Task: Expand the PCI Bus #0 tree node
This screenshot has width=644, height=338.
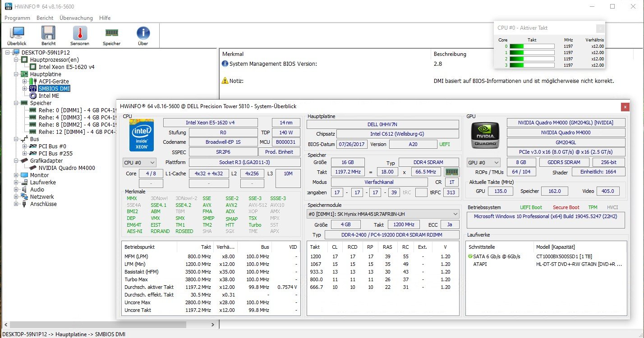Action: (x=25, y=146)
